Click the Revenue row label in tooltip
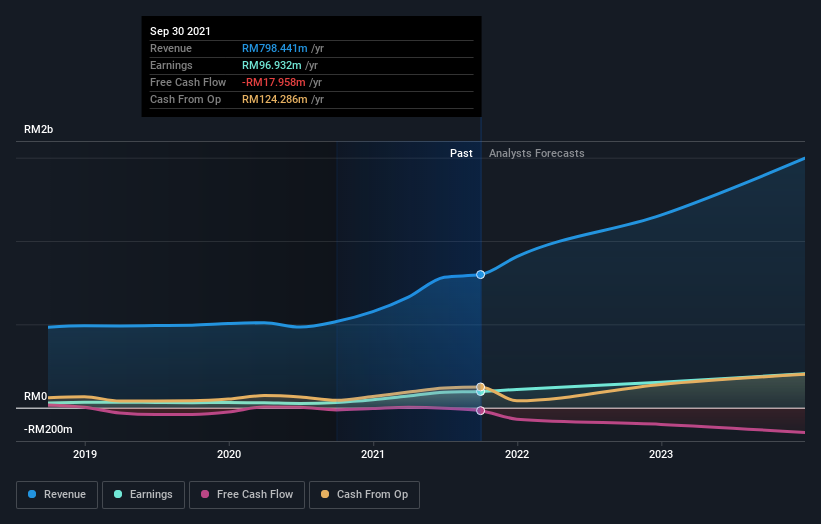821x524 pixels. coord(171,48)
